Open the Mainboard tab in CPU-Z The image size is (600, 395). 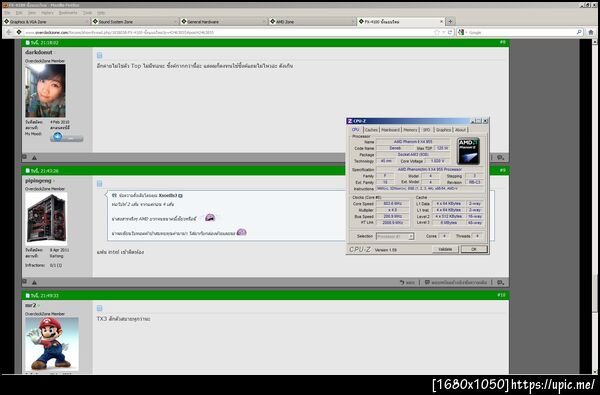(x=390, y=130)
